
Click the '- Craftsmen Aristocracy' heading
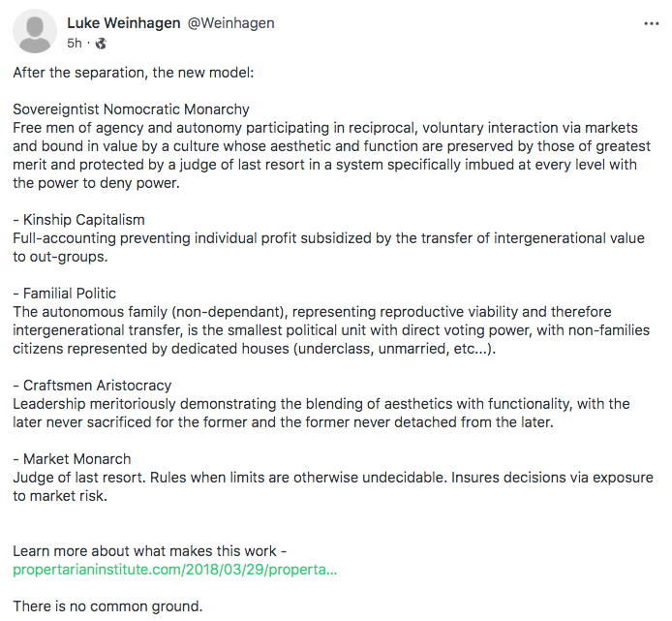click(x=92, y=386)
